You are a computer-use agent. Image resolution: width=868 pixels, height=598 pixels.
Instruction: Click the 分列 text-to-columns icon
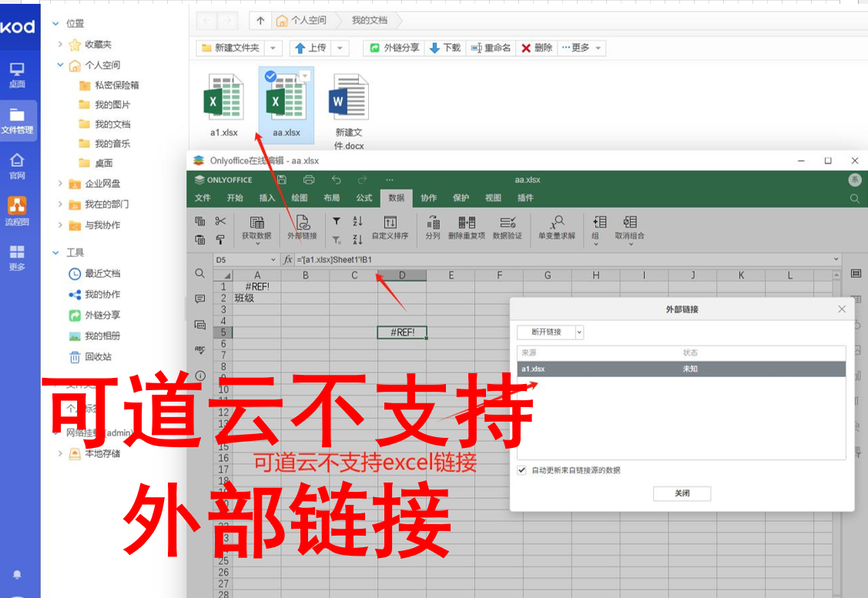pos(433,228)
